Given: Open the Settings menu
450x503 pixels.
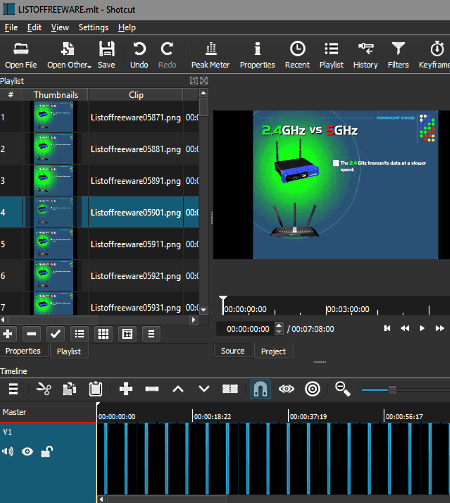Looking at the screenshot, I should point(93,27).
